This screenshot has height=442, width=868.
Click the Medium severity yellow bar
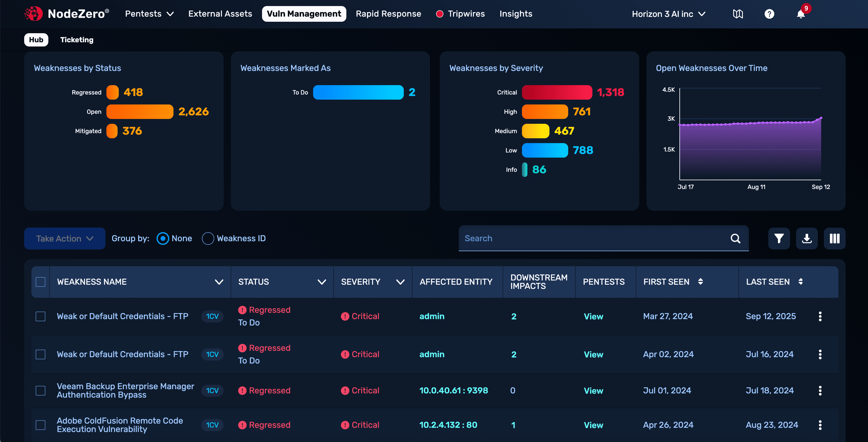click(x=536, y=131)
